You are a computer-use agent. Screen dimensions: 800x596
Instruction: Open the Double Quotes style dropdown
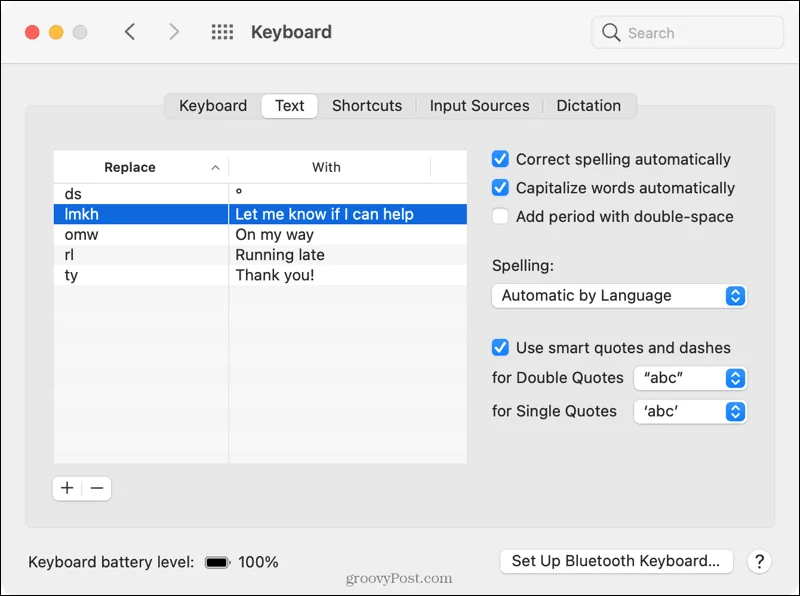coord(690,378)
